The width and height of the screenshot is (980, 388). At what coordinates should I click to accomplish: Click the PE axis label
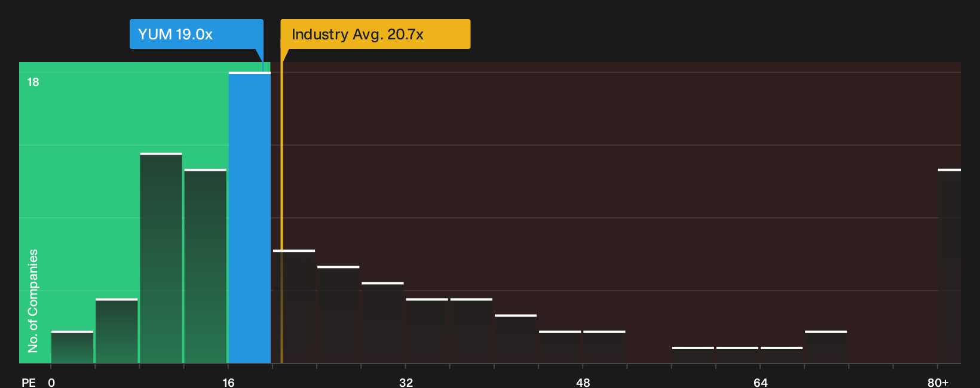point(28,382)
